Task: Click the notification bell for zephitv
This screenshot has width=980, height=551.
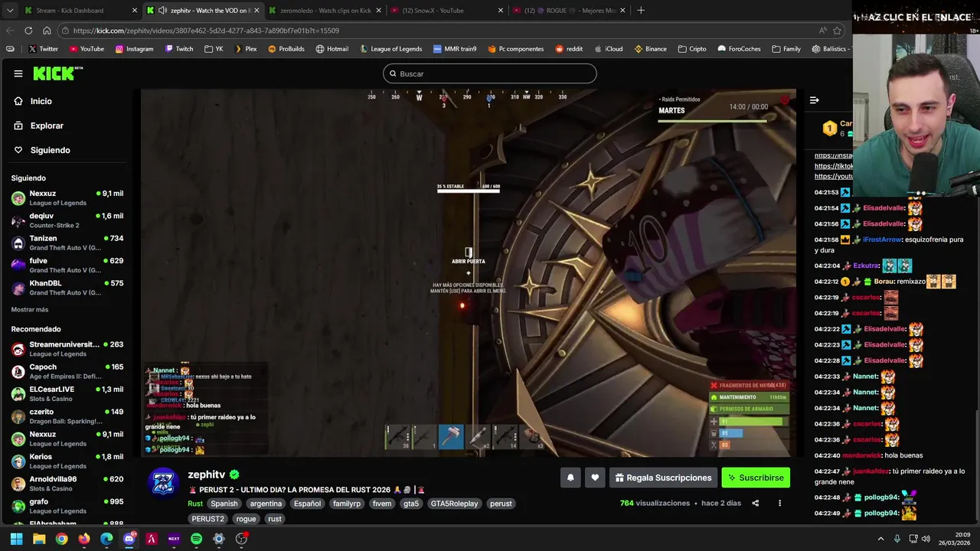Action: (570, 478)
